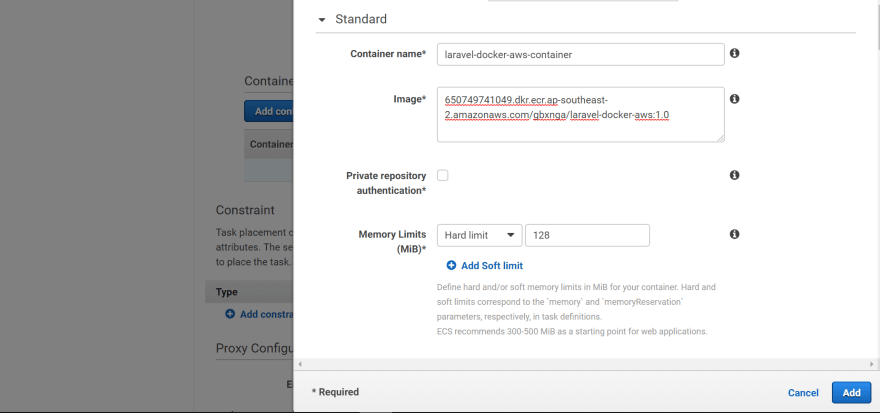Click info icon beside Image field
Screen dimensions: 880x413
[734, 99]
